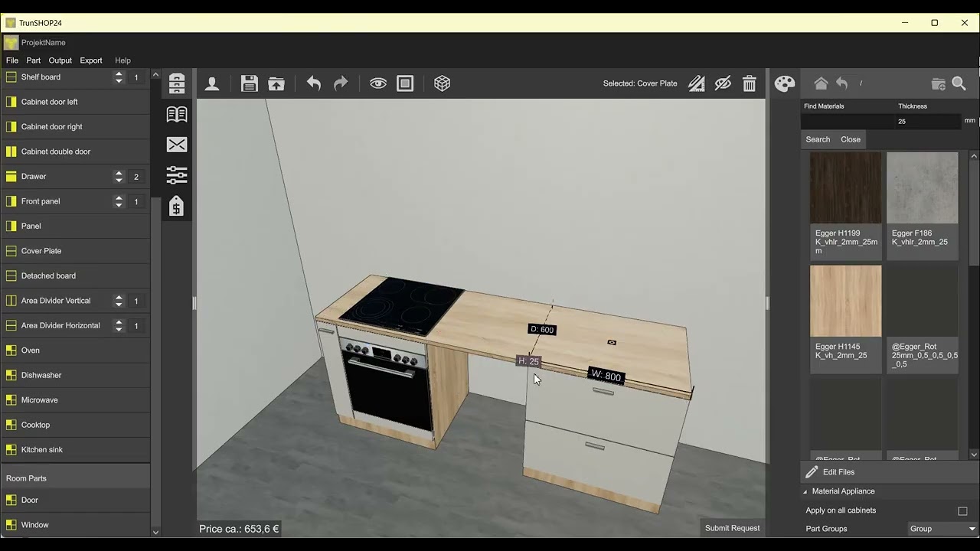Open the Group dropdown for Part Groups

point(942,529)
